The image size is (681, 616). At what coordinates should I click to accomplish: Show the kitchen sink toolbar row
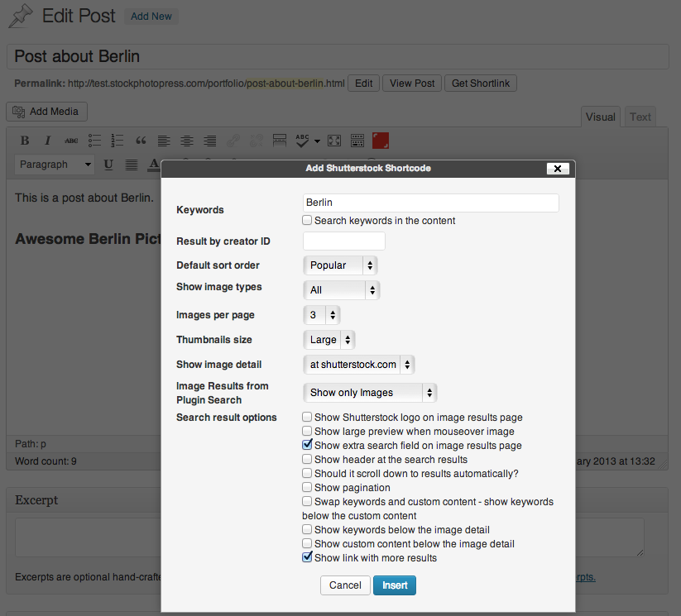coord(357,141)
